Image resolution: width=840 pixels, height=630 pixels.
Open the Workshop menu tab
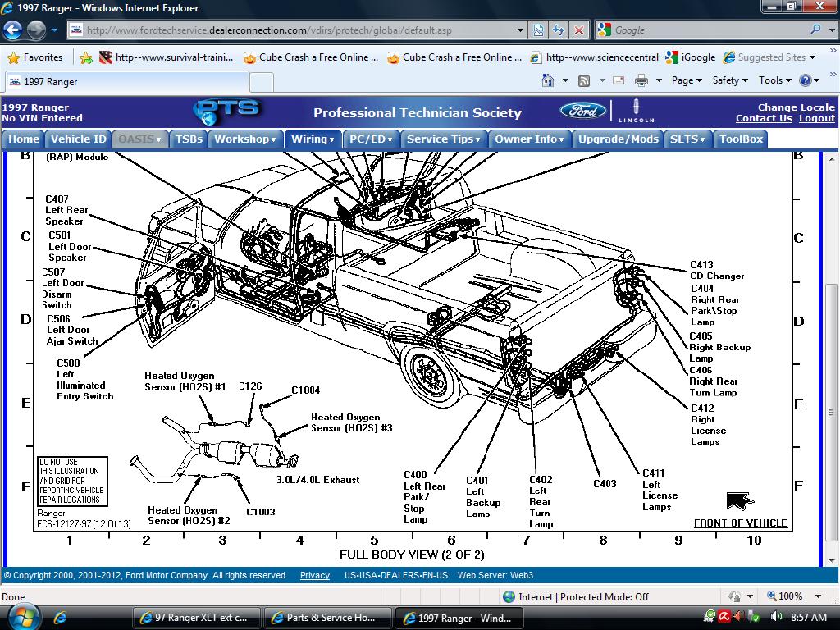point(244,139)
